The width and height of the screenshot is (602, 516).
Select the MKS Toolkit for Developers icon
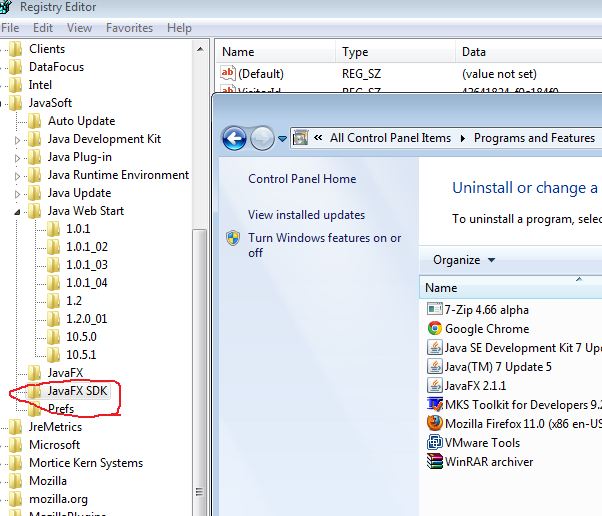coord(434,405)
